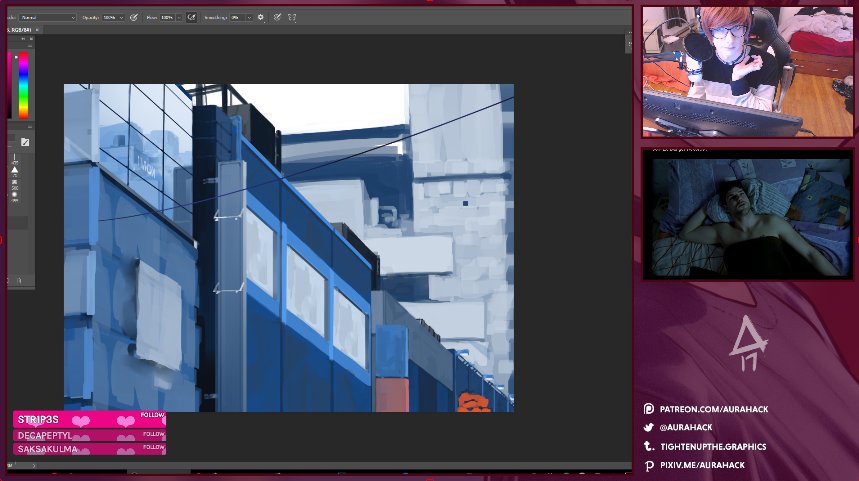This screenshot has width=859, height=481.
Task: Close the RGB/8# document tab
Action: tap(37, 30)
